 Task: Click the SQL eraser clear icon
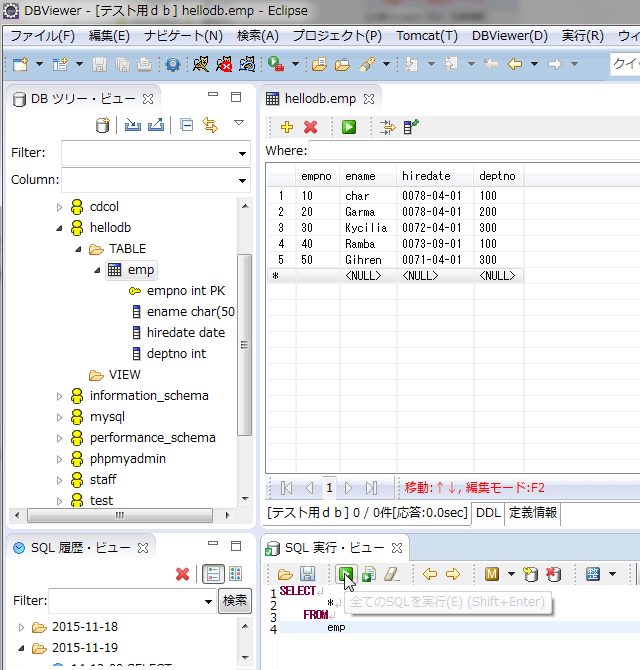[392, 573]
